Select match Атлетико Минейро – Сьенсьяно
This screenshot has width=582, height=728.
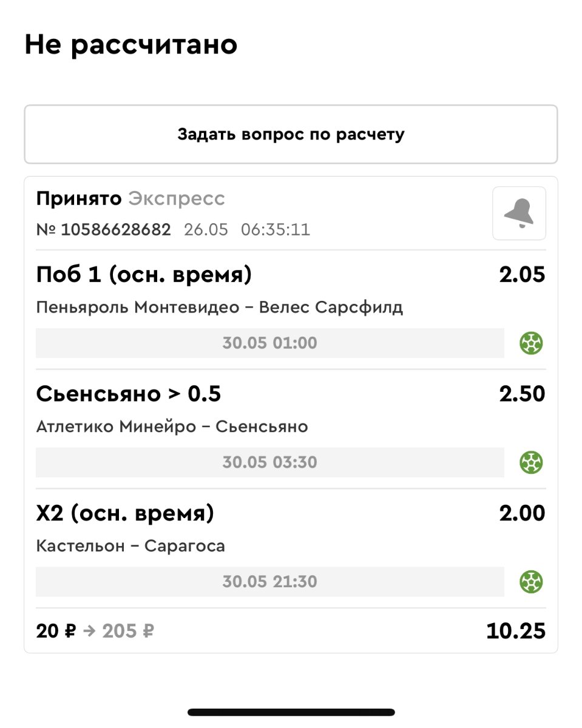click(x=172, y=427)
